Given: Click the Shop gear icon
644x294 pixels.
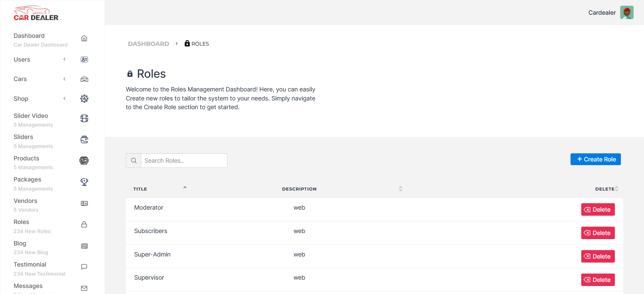Looking at the screenshot, I should tap(84, 99).
